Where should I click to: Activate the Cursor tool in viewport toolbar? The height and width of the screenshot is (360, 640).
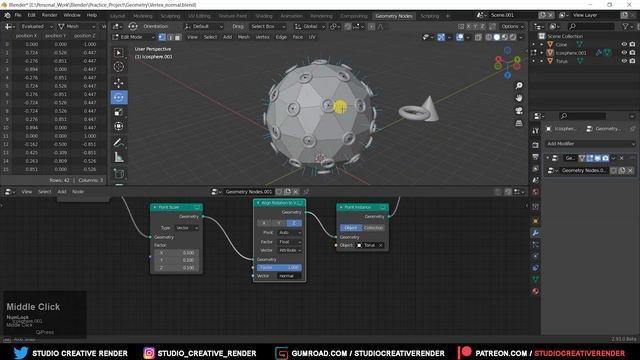[x=119, y=67]
